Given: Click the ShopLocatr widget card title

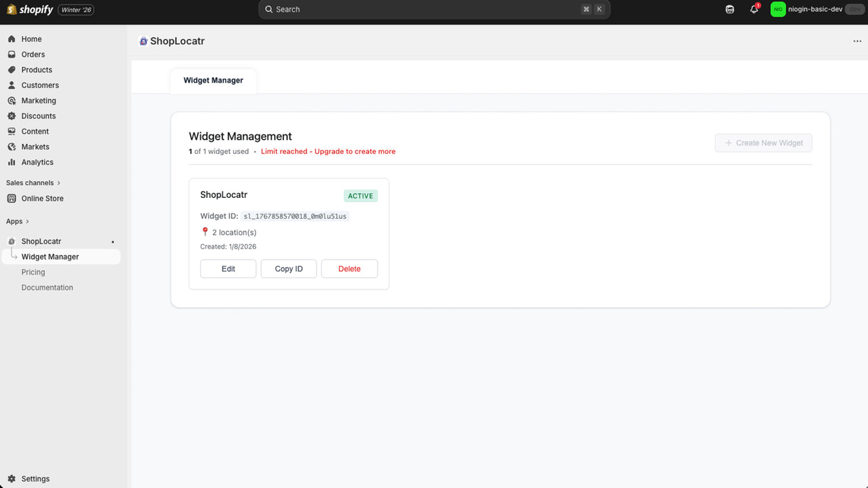Looking at the screenshot, I should tap(224, 195).
